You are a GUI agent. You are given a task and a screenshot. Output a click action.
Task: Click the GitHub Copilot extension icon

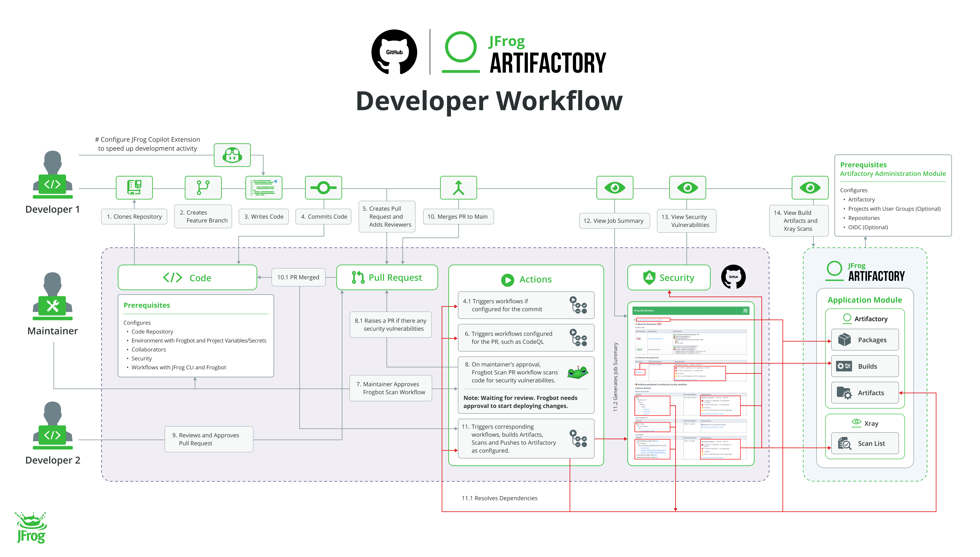(232, 155)
